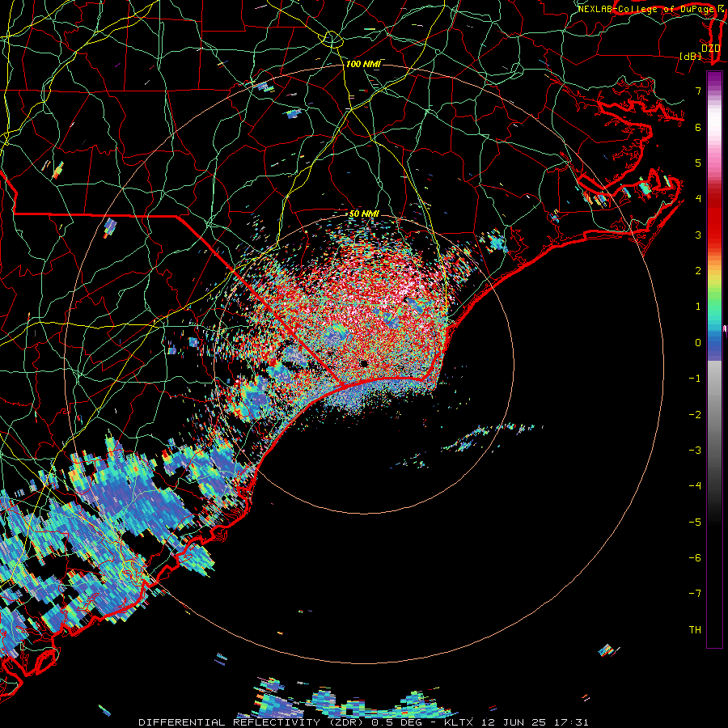This screenshot has height=728, width=728.
Task: Click the 1 value on the color scale
Action: pyautogui.click(x=698, y=307)
